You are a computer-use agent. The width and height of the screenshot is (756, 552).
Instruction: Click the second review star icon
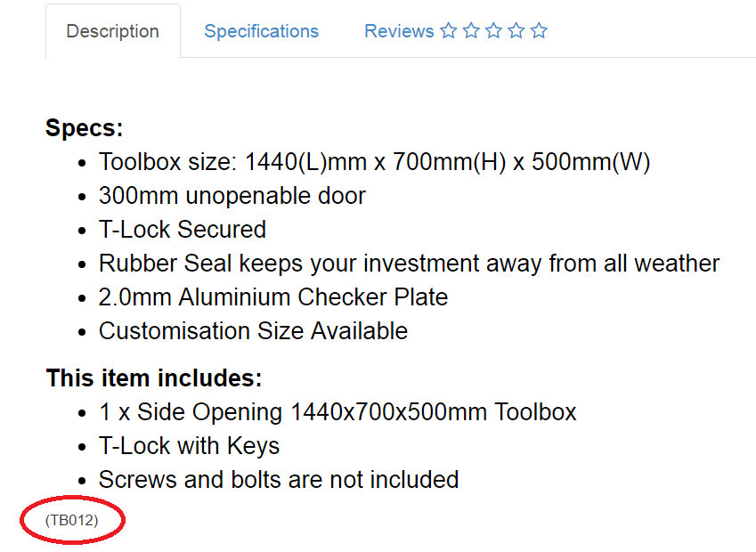pos(471,31)
